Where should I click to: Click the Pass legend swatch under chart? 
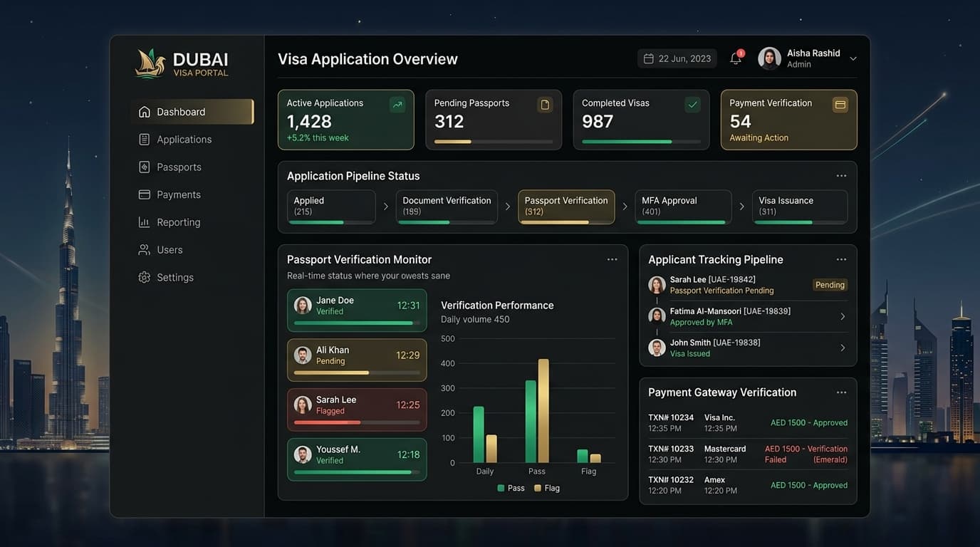[501, 488]
